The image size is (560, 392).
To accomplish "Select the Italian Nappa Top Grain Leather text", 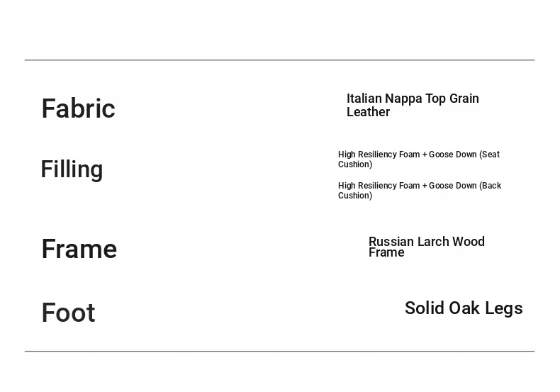I will coord(413,105).
